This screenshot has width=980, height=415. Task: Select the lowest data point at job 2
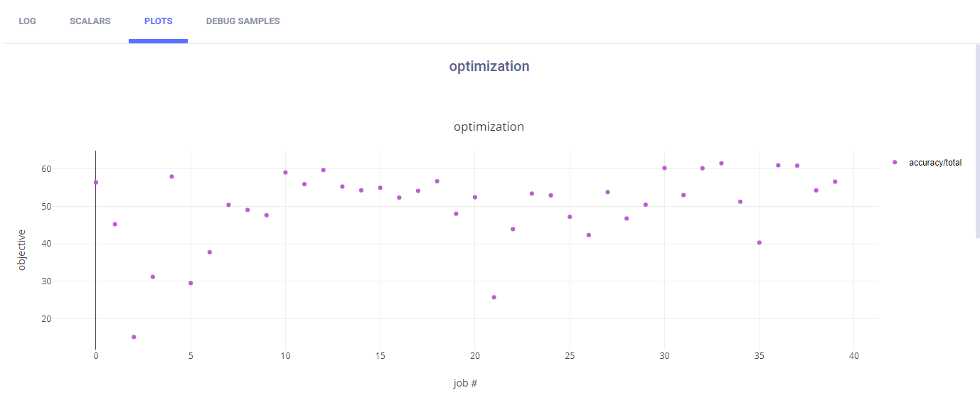(x=134, y=337)
